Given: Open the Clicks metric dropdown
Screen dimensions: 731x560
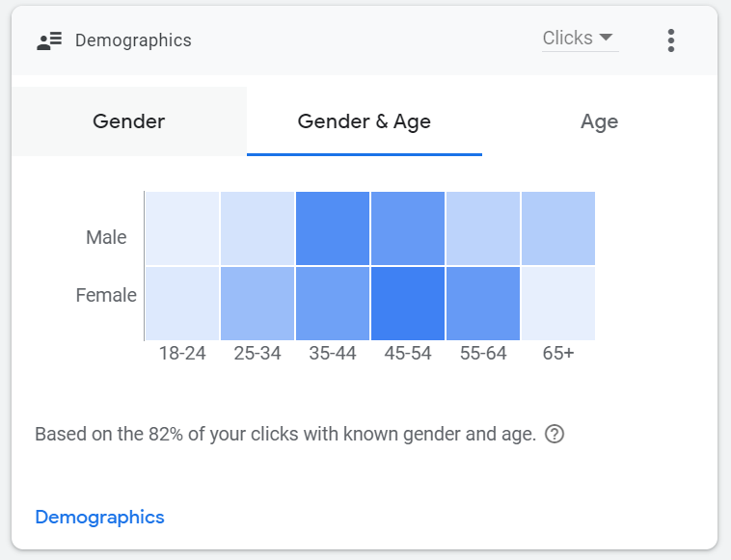Looking at the screenshot, I should pos(579,39).
